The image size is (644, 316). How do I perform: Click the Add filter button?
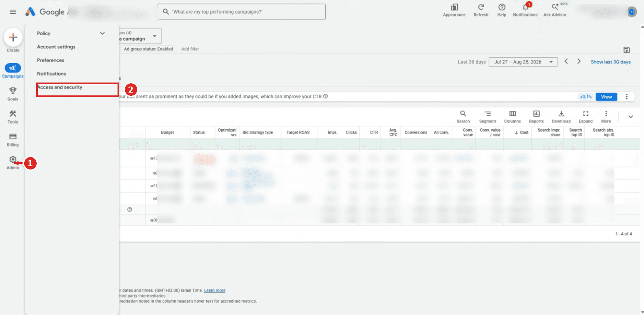pyautogui.click(x=190, y=49)
